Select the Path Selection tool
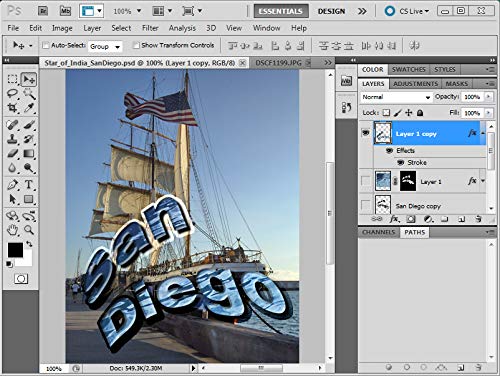This screenshot has width=500, height=376. pos(12,199)
